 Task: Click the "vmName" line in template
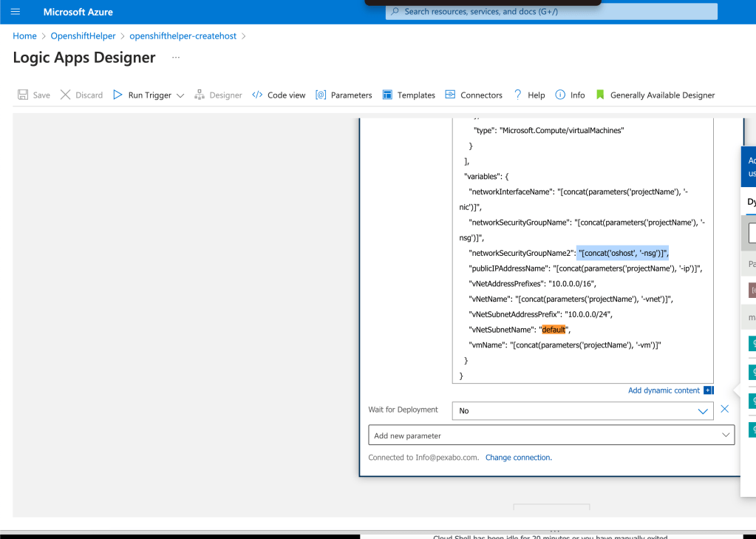565,345
